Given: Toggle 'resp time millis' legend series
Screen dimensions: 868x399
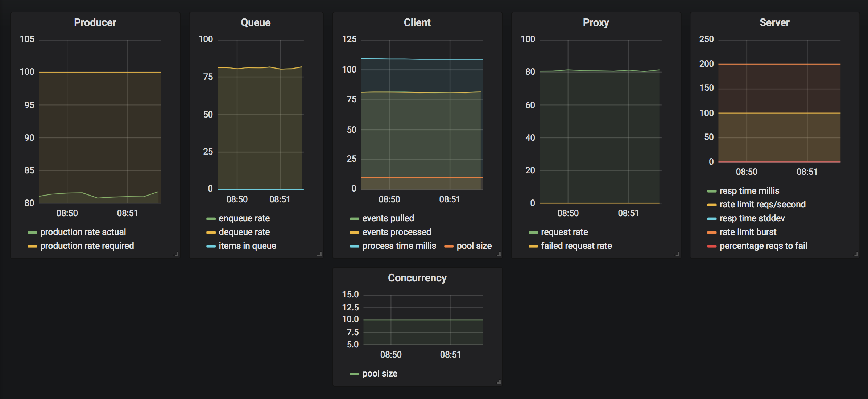Looking at the screenshot, I should (749, 191).
